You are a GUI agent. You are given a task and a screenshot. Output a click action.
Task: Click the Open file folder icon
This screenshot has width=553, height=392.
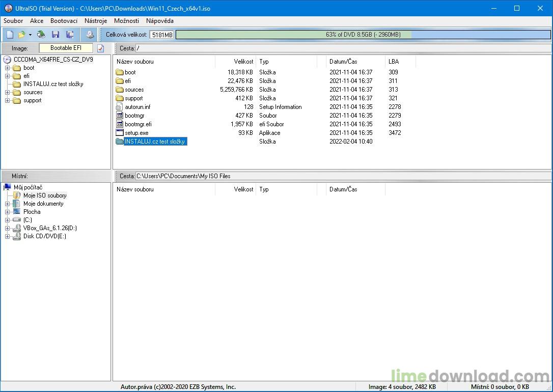21,35
